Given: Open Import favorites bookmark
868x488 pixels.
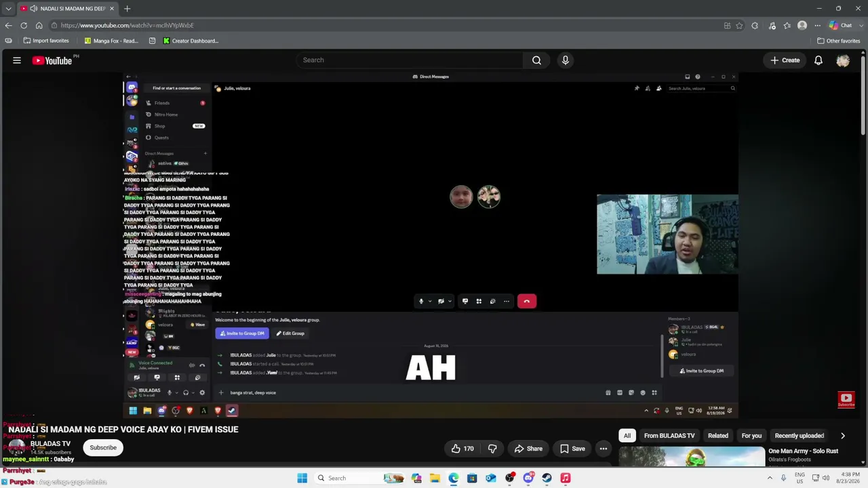Looking at the screenshot, I should pyautogui.click(x=46, y=41).
